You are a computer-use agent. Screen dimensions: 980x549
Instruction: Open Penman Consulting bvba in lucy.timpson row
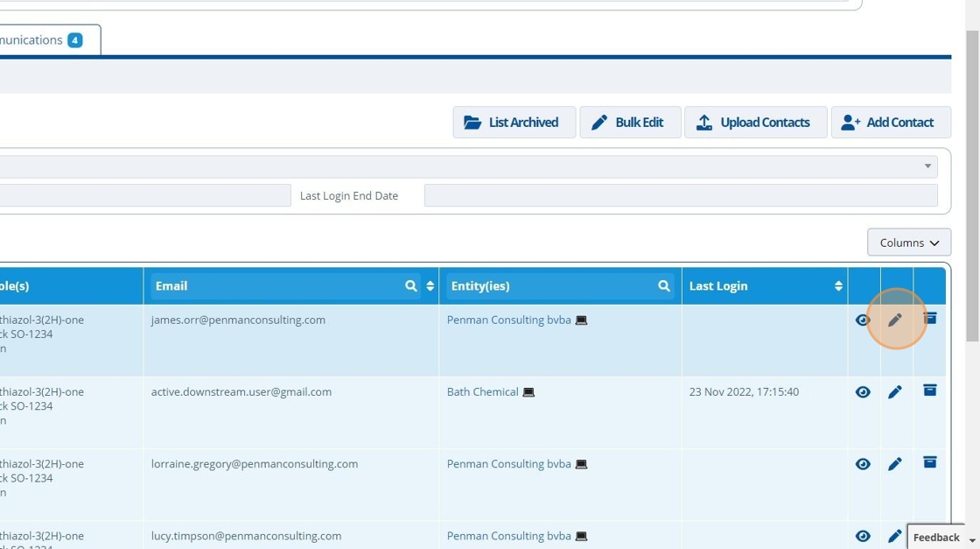(508, 536)
